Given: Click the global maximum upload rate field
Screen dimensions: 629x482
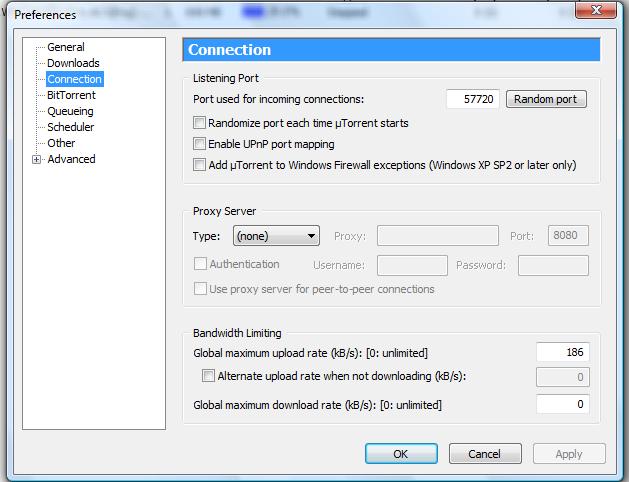Looking at the screenshot, I should click(x=563, y=352).
